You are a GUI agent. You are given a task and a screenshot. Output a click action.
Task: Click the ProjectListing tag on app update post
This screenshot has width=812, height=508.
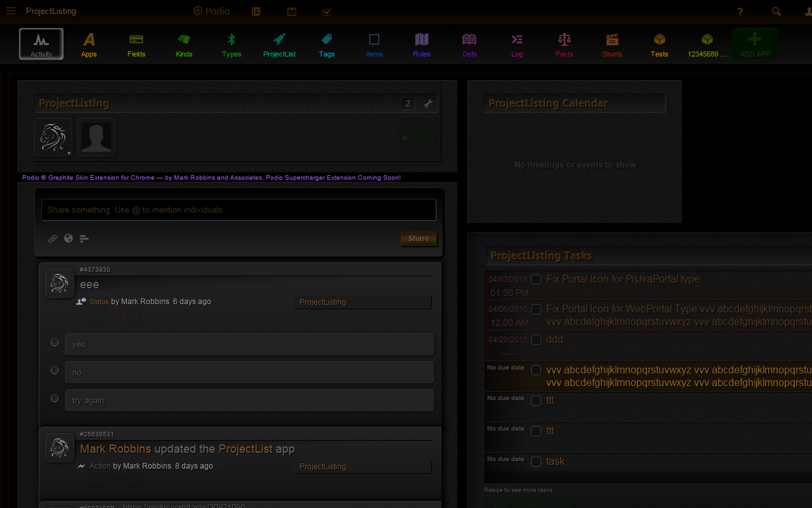pyautogui.click(x=363, y=467)
